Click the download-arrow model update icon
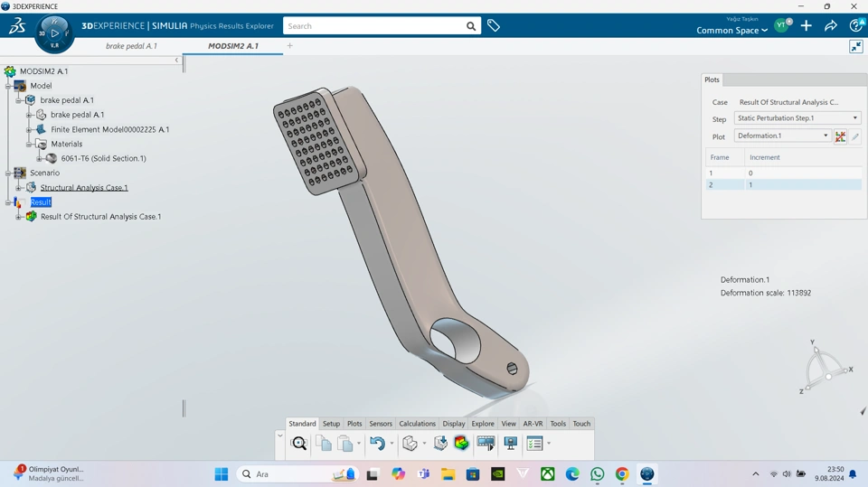The width and height of the screenshot is (868, 487). pos(440,444)
